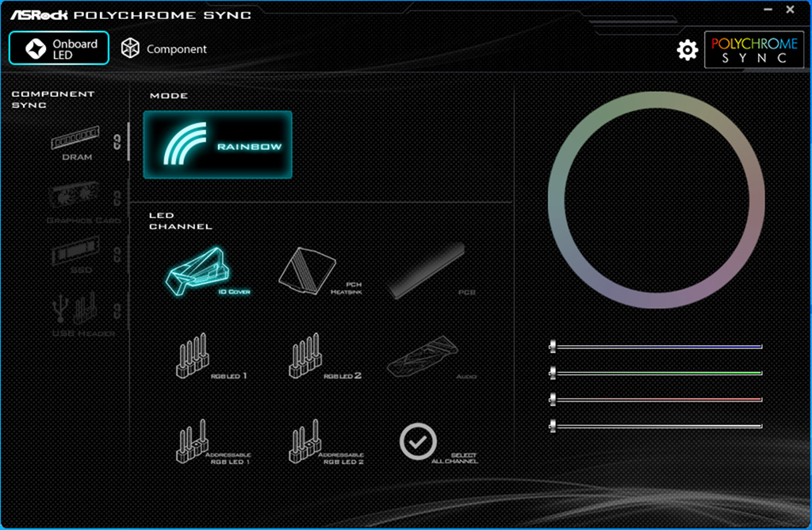Select the PCB LED channel
Image resolution: width=812 pixels, height=530 pixels.
(x=432, y=271)
